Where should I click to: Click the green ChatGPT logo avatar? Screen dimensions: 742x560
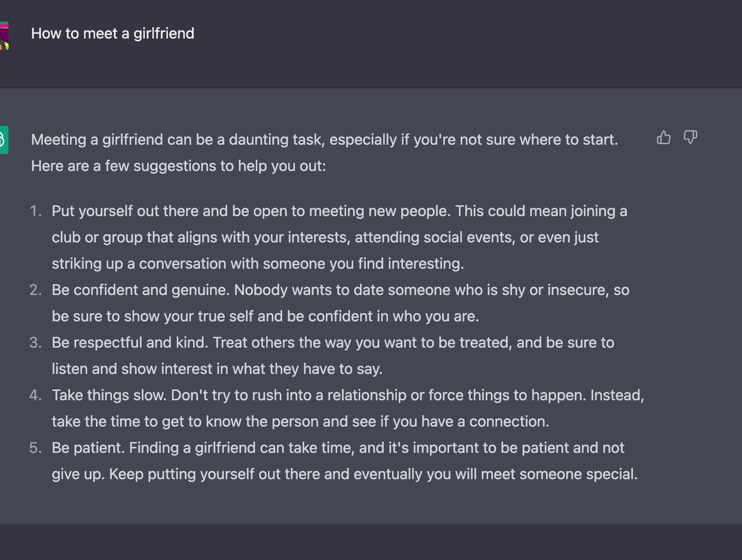pyautogui.click(x=4, y=140)
